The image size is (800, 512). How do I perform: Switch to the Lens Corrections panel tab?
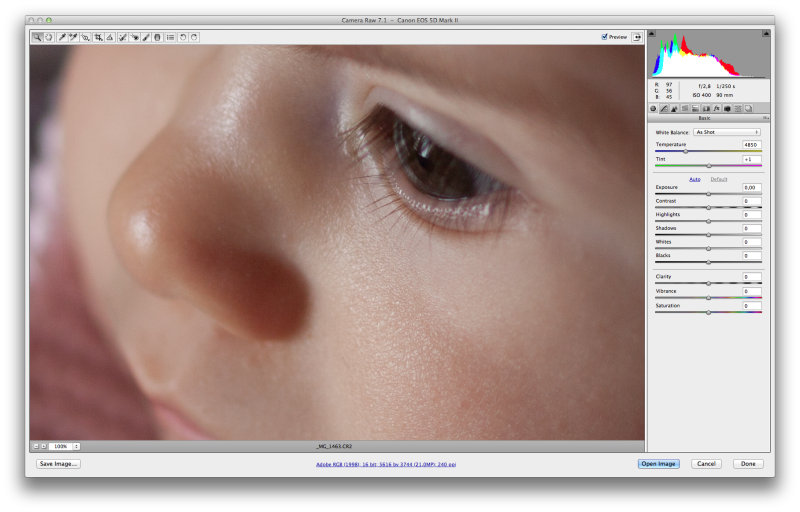pyautogui.click(x=706, y=108)
